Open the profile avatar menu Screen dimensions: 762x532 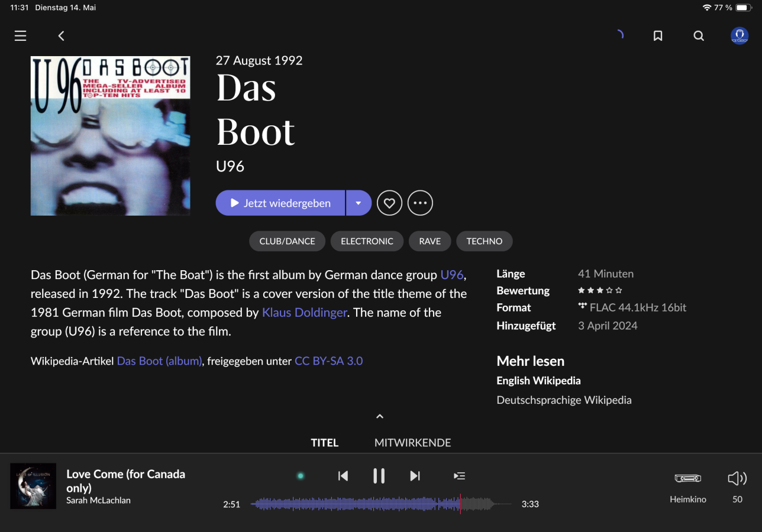point(740,36)
